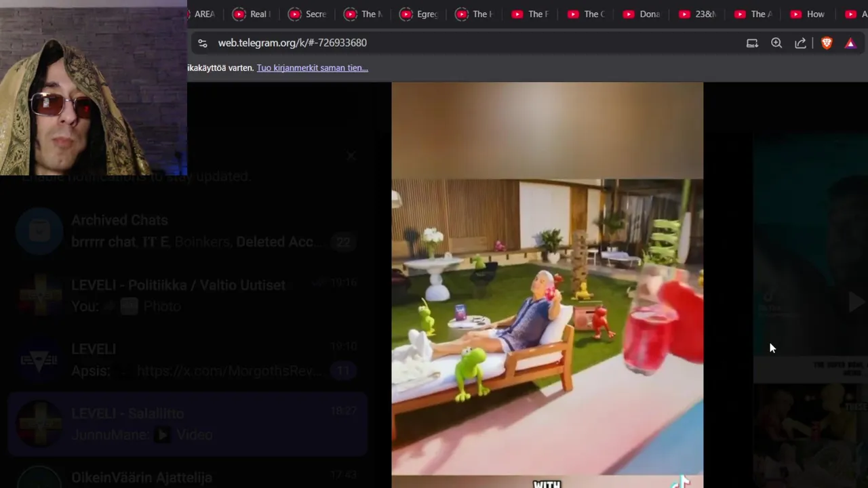
Task: Switch to the 'How' YouTube tab
Action: (x=808, y=14)
